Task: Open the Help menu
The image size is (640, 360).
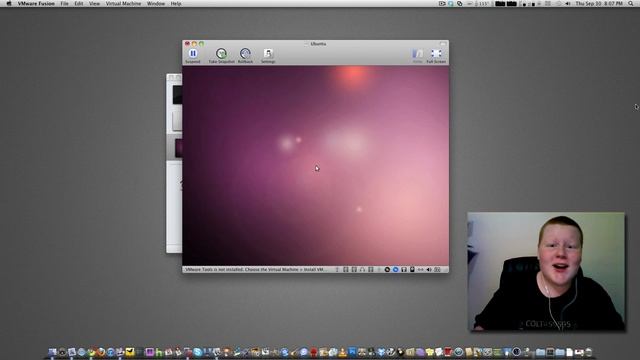Action: 176,4
